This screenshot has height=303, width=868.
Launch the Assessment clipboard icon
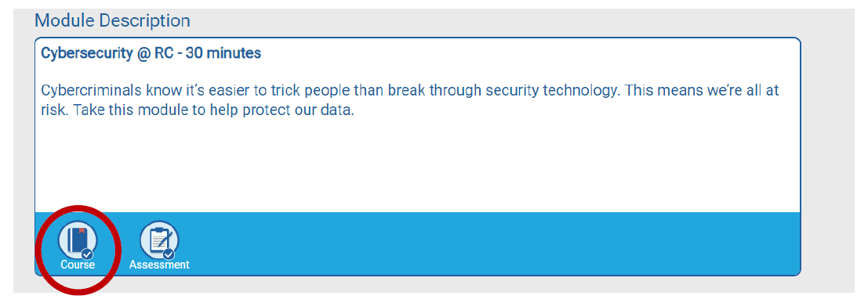[x=159, y=240]
